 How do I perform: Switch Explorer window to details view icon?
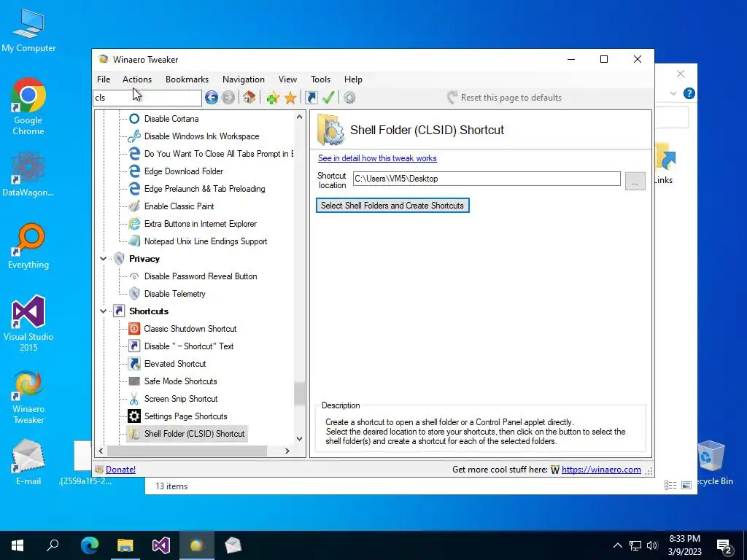pos(670,485)
